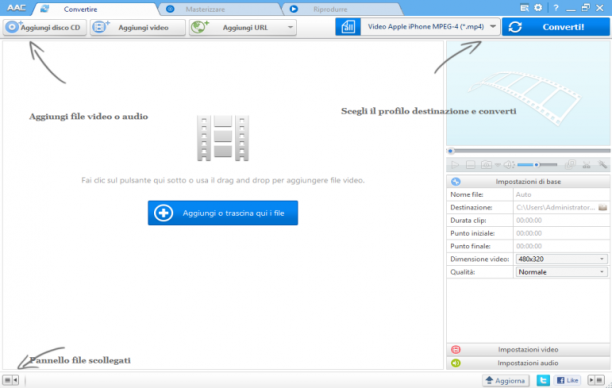The width and height of the screenshot is (612, 388).
Task: Start conversion with Converti! button
Action: tap(555, 27)
